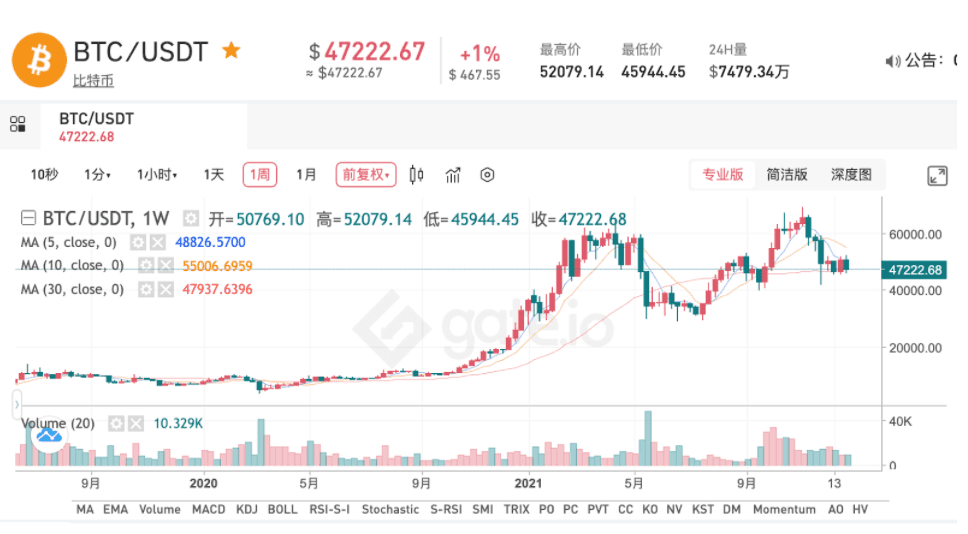Add the PC indicator
Screen dimensions: 968x534
(x=570, y=510)
